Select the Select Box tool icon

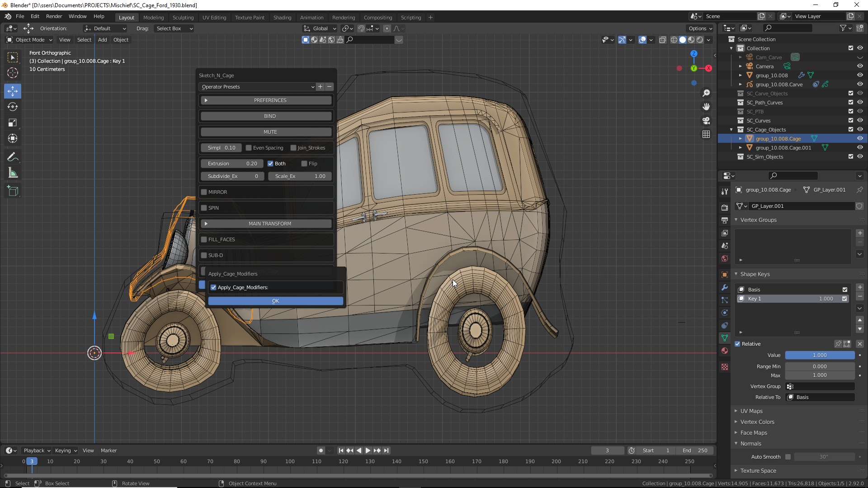point(13,57)
